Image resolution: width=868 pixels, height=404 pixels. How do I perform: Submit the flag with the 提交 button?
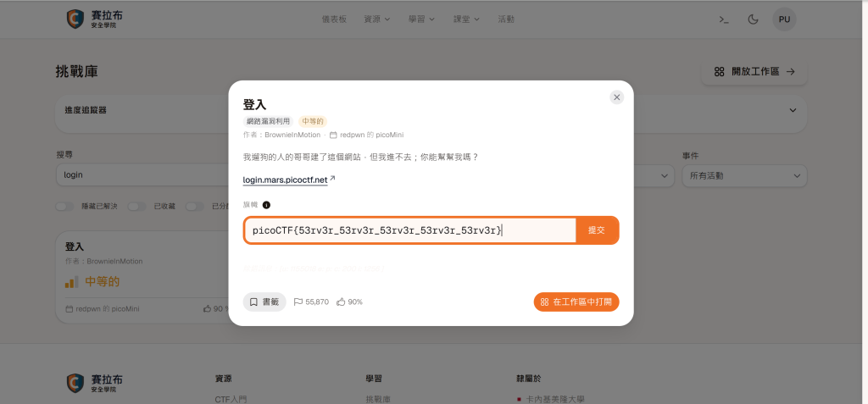[x=597, y=230]
